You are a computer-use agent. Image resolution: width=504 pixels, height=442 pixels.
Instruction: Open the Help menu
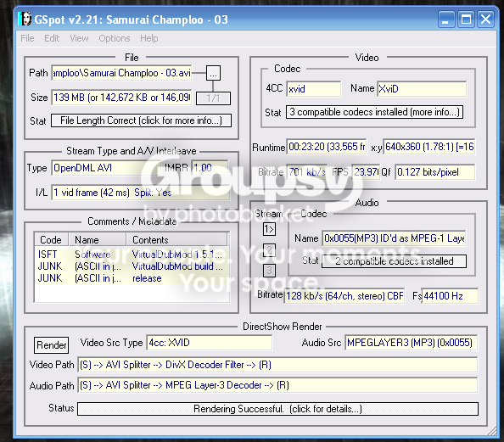pyautogui.click(x=148, y=38)
